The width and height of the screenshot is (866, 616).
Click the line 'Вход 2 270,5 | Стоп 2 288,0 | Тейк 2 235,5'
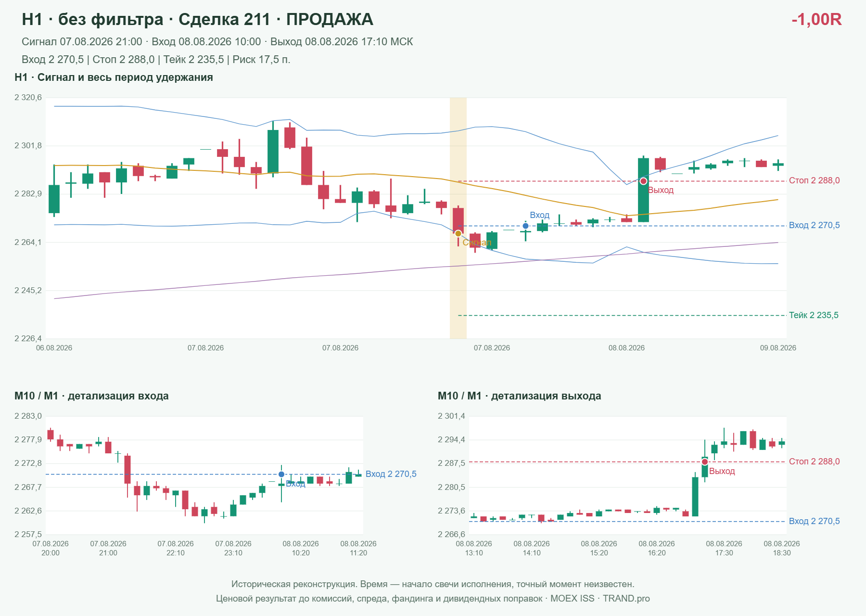156,60
